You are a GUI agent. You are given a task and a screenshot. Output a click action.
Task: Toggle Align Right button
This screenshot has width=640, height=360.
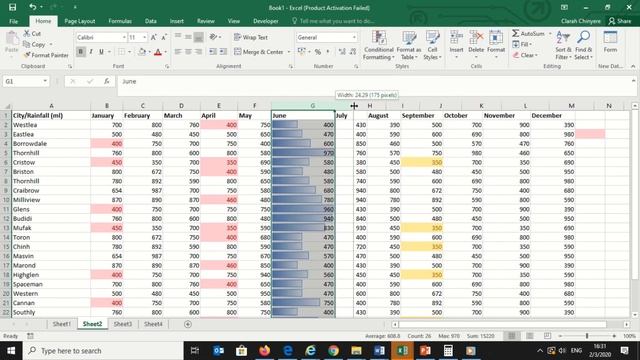198,52
